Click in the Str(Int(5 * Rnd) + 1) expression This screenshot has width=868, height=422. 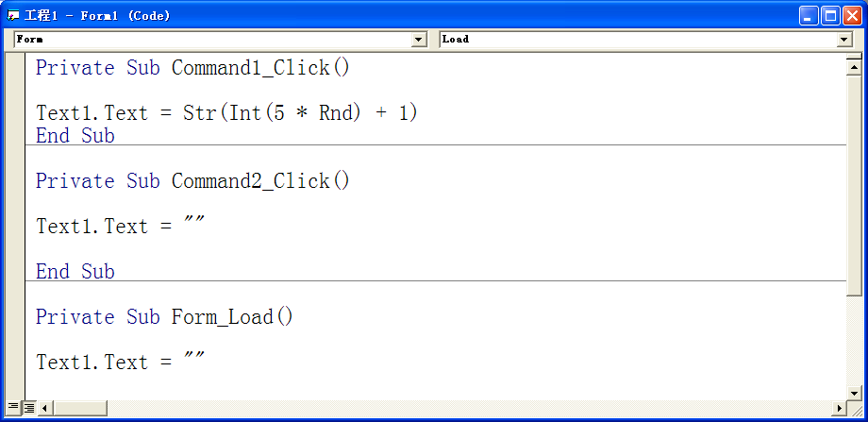(300, 113)
